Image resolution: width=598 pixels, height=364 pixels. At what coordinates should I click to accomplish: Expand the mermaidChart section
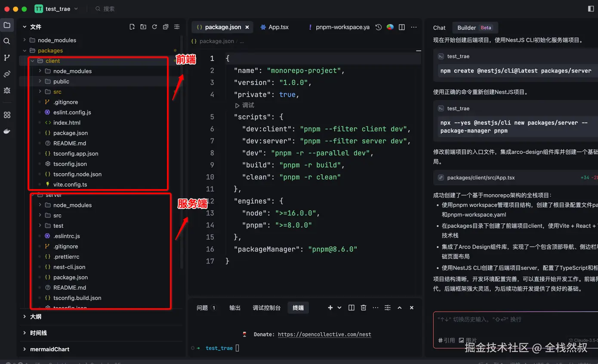coord(49,349)
